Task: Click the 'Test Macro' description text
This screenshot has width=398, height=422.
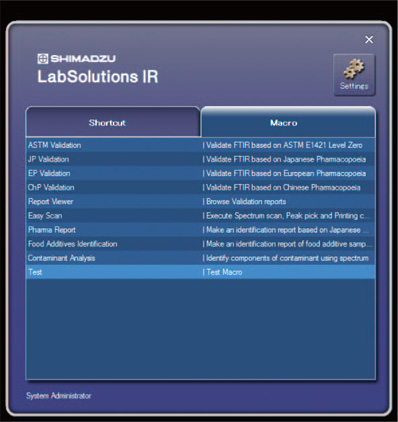Action: [x=224, y=272]
